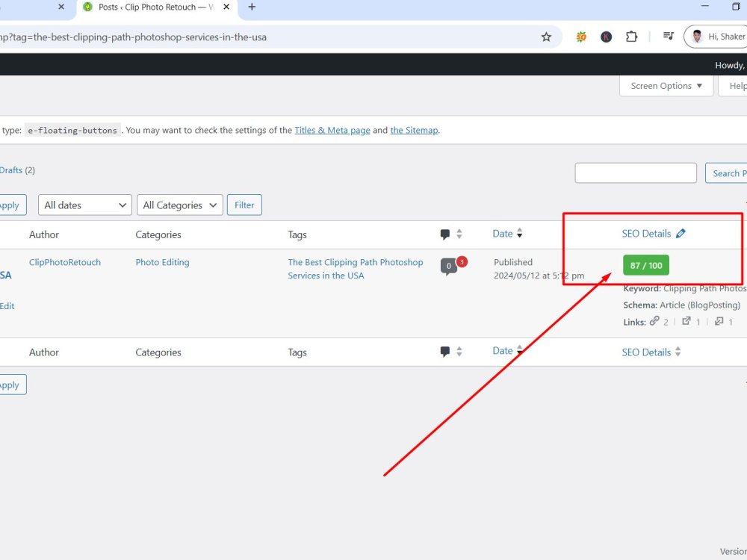The image size is (747, 560).
Task: Click the Tags column header in top row
Action: (x=297, y=234)
